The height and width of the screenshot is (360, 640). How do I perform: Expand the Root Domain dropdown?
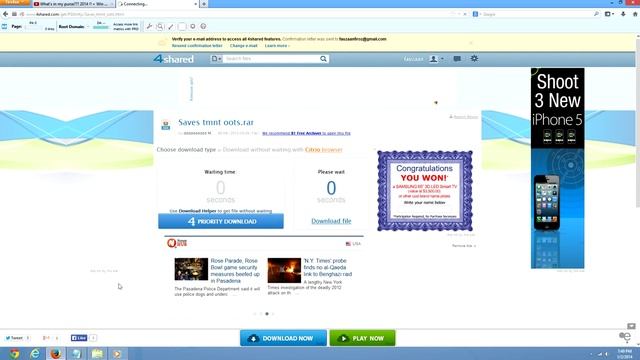tap(88, 27)
